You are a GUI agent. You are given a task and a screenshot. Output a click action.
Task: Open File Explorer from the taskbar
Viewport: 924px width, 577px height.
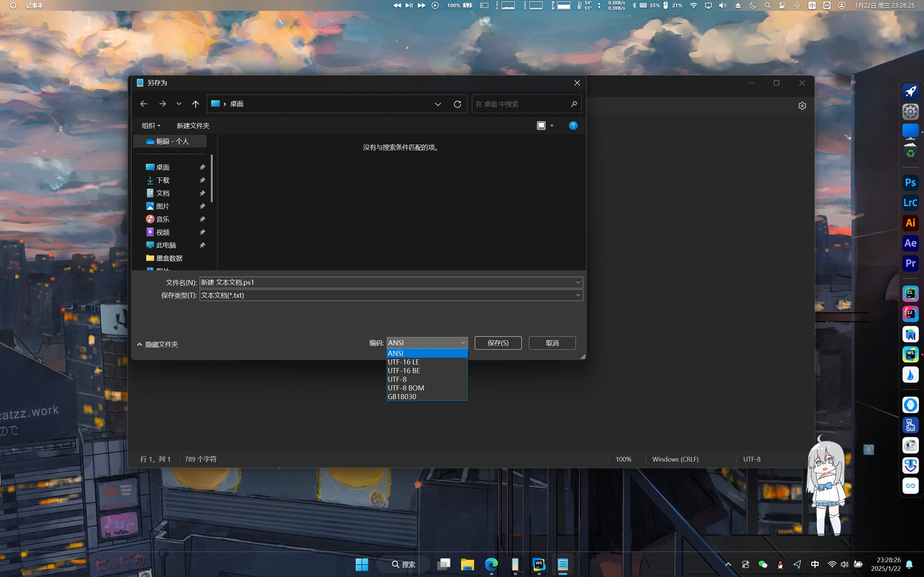467,564
